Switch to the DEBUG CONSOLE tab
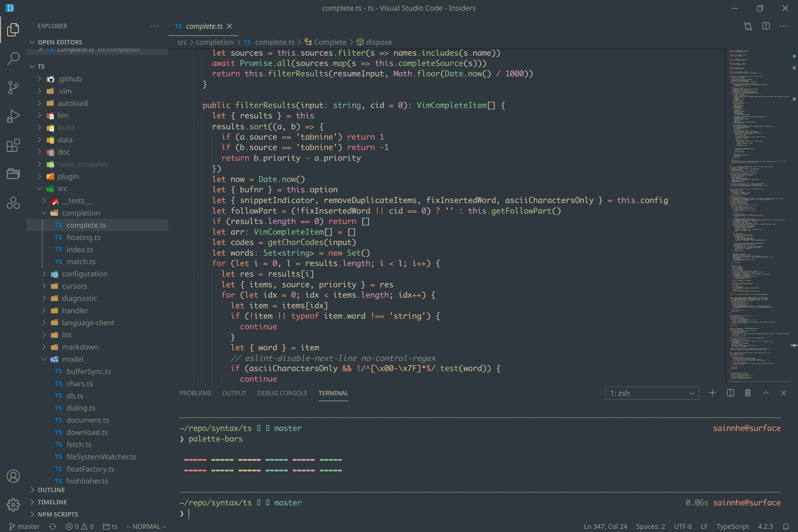The height and width of the screenshot is (532, 798). [282, 393]
